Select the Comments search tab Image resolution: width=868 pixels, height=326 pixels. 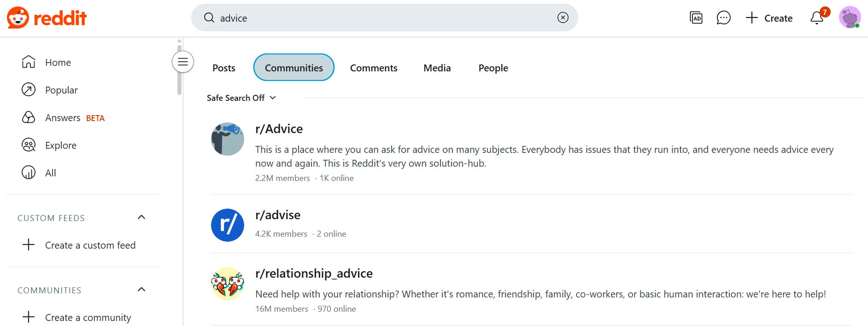tap(374, 68)
